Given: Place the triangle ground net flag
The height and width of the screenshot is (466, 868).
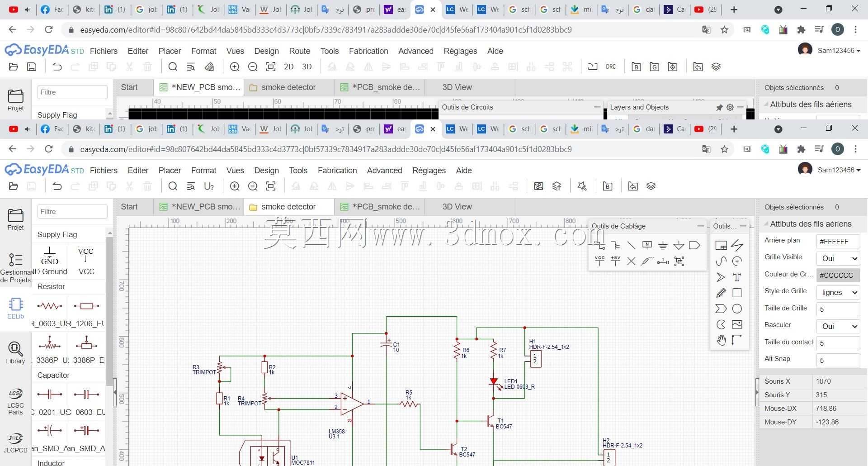Looking at the screenshot, I should pyautogui.click(x=679, y=246).
